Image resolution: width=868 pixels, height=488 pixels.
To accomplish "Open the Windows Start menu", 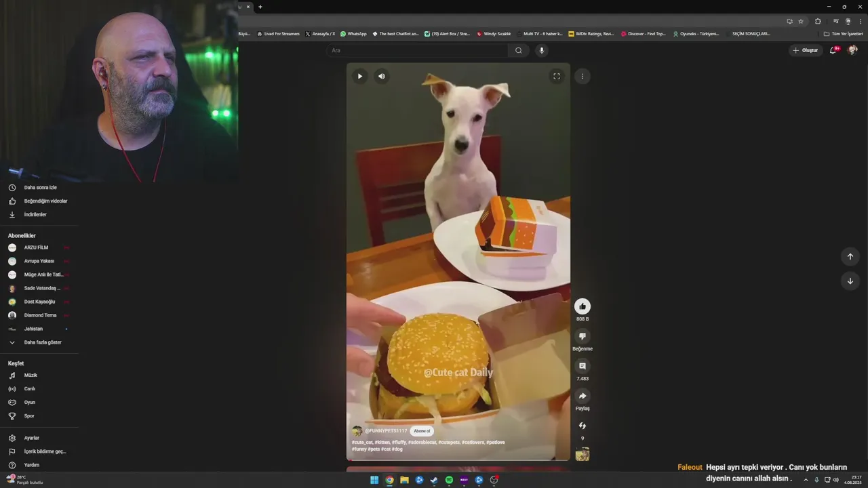I will 374,480.
